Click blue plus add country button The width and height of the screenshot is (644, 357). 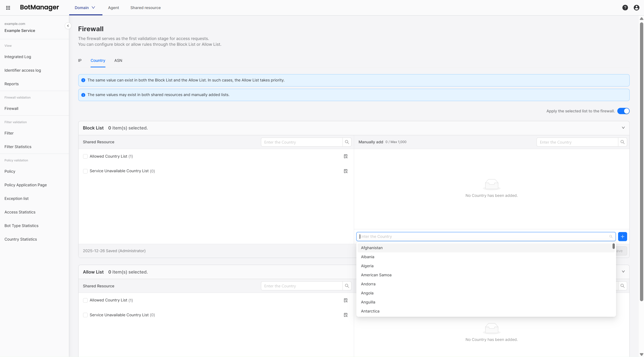622,237
